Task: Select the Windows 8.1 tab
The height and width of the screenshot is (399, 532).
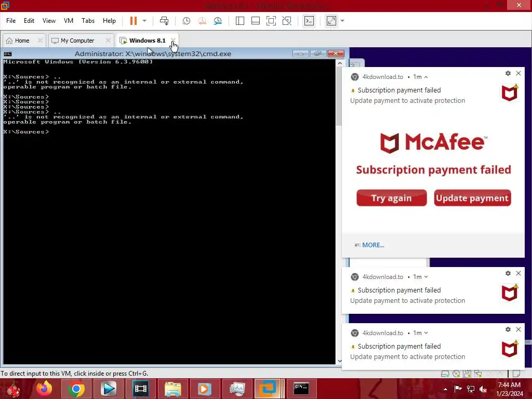Action: coord(147,41)
